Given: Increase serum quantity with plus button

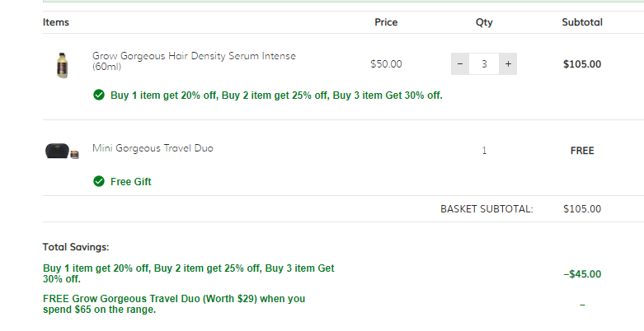Looking at the screenshot, I should click(x=508, y=64).
